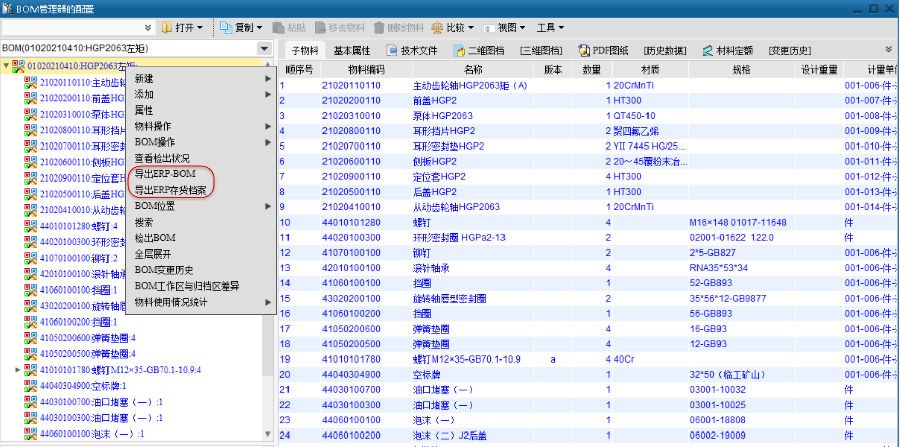Sort by the 物料编码 column header
The width and height of the screenshot is (900, 447).
(x=366, y=70)
